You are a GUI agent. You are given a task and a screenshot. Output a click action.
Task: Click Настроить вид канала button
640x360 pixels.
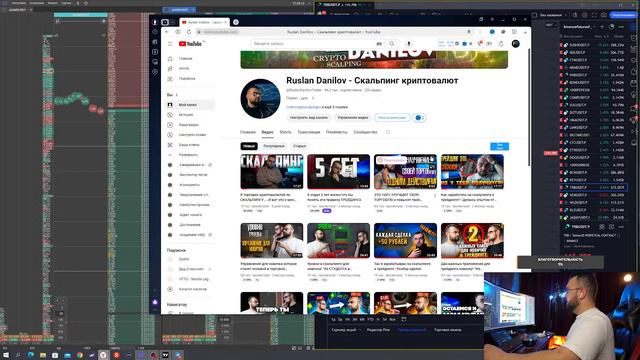[309, 118]
